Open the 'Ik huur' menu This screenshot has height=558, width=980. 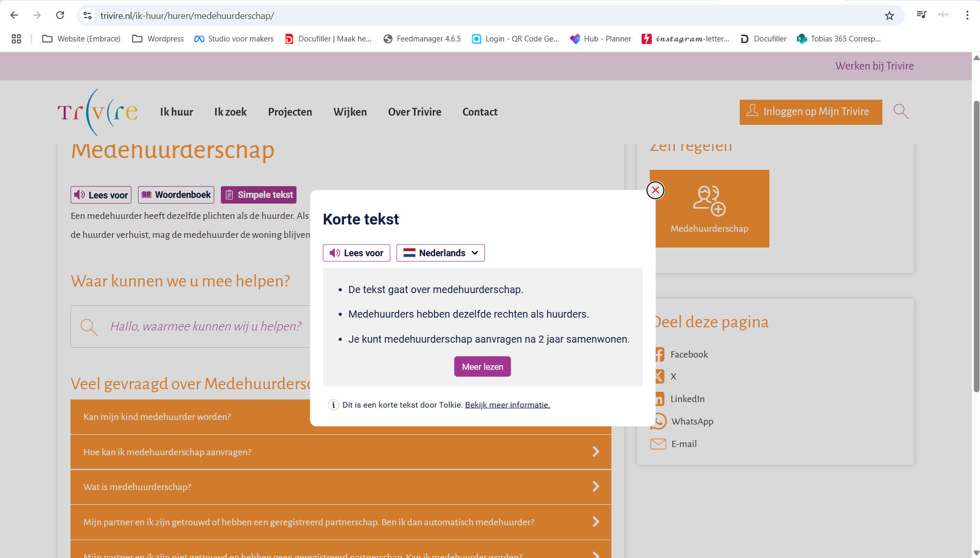[x=176, y=112]
